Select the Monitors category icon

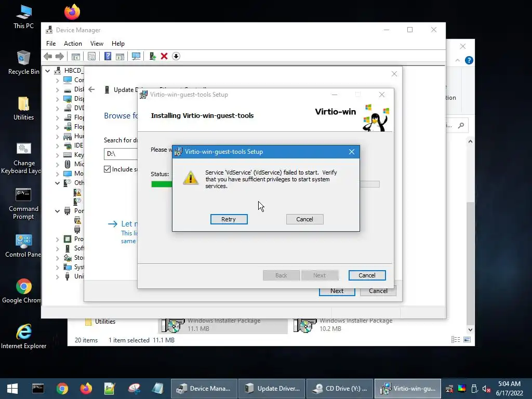68,174
